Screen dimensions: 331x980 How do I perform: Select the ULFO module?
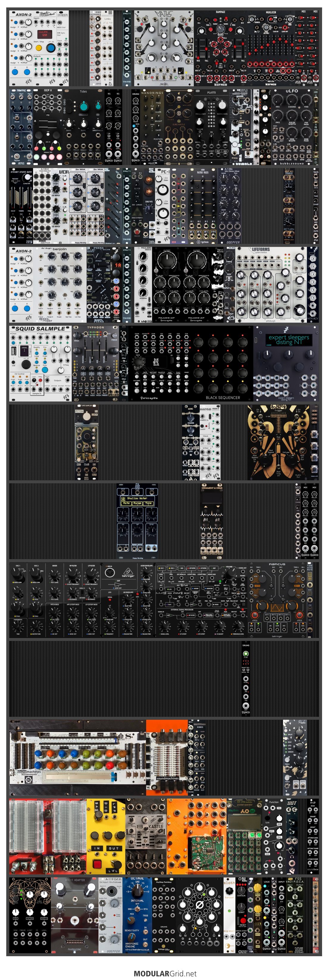click(292, 127)
